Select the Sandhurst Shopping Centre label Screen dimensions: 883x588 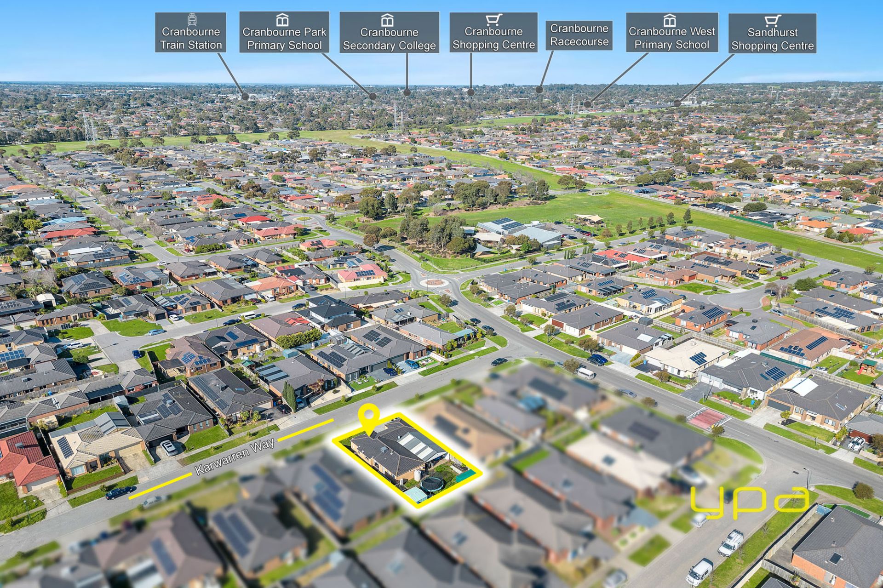[773, 39]
